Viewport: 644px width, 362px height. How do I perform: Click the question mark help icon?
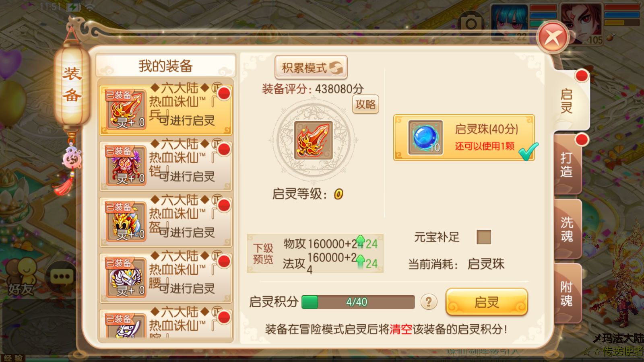click(x=429, y=301)
